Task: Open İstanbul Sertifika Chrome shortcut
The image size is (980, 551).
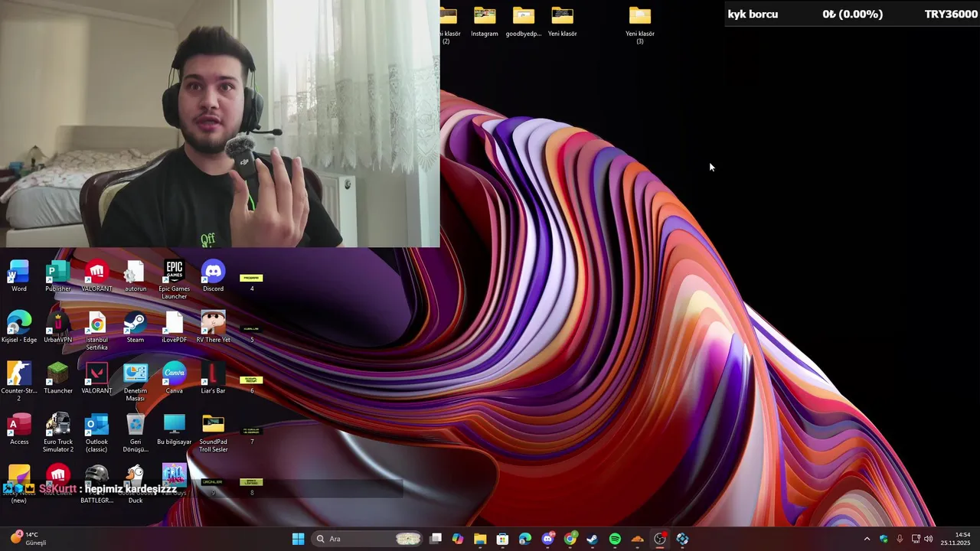Action: pyautogui.click(x=96, y=331)
